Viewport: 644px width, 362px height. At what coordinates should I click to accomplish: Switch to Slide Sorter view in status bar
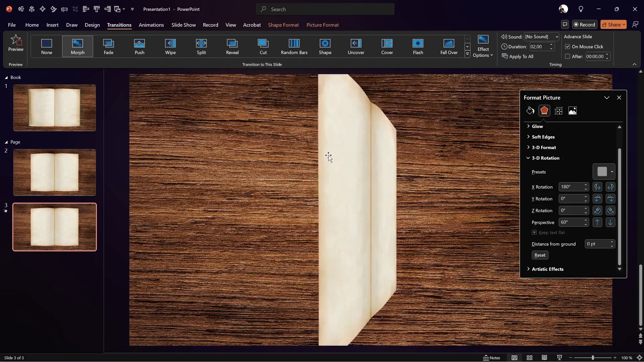pos(530,358)
